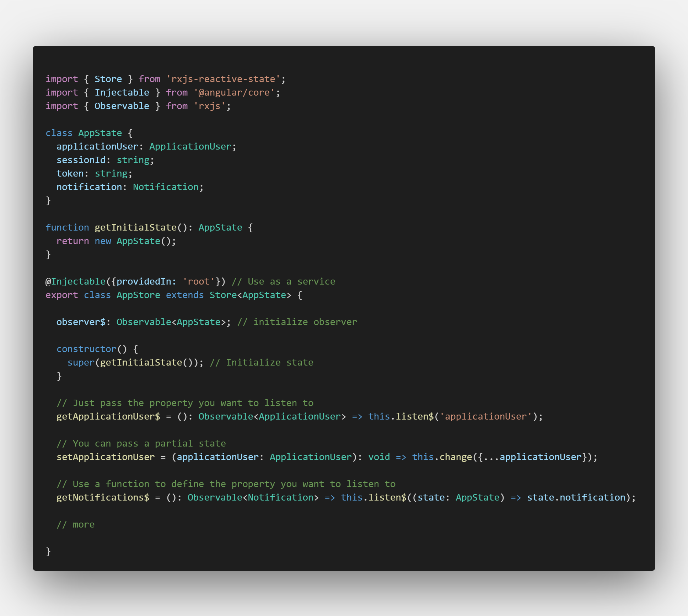Click AppState in the class AppState declaration

coord(100,133)
